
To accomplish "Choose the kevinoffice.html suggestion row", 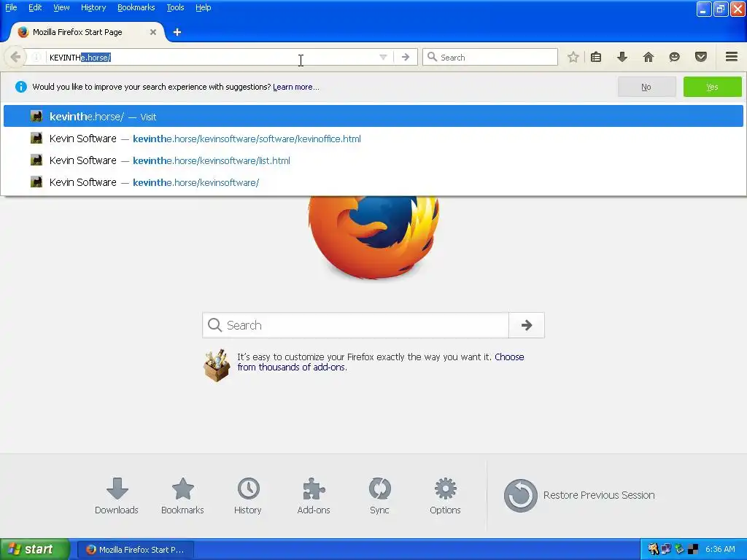I will tap(373, 139).
